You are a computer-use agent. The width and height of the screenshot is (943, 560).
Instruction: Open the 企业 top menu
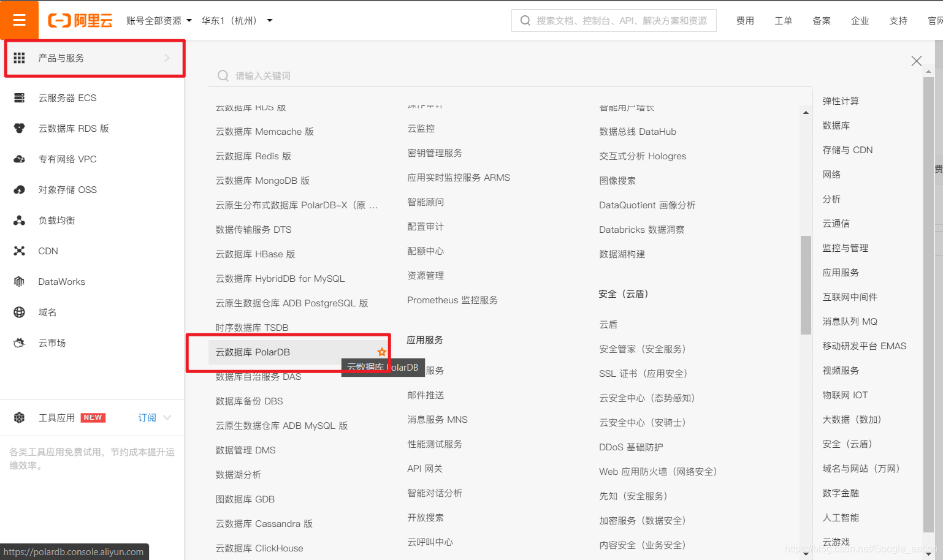860,21
